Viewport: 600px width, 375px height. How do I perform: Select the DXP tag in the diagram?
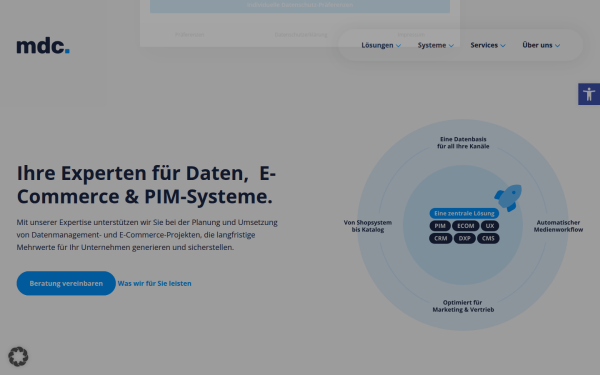[x=465, y=238]
